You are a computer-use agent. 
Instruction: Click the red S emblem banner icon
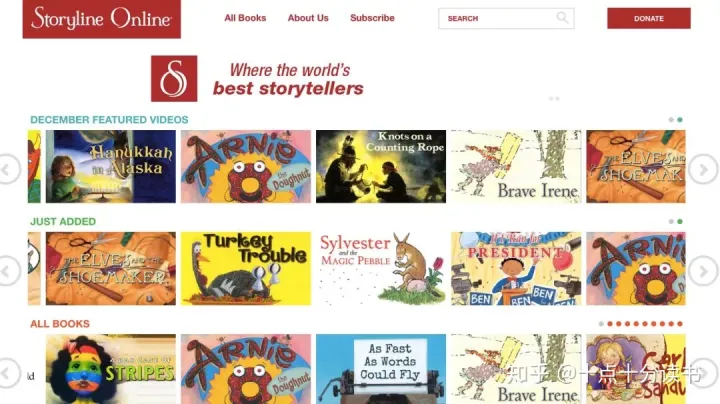174,79
